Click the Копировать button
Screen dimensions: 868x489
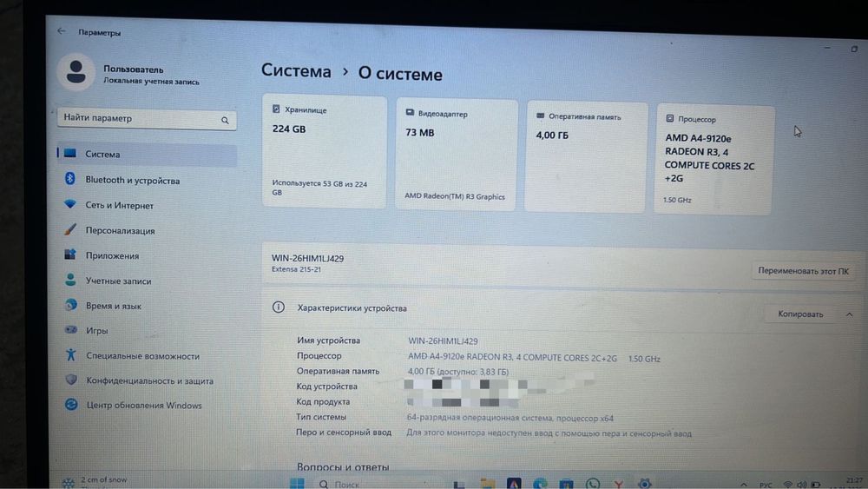point(800,314)
